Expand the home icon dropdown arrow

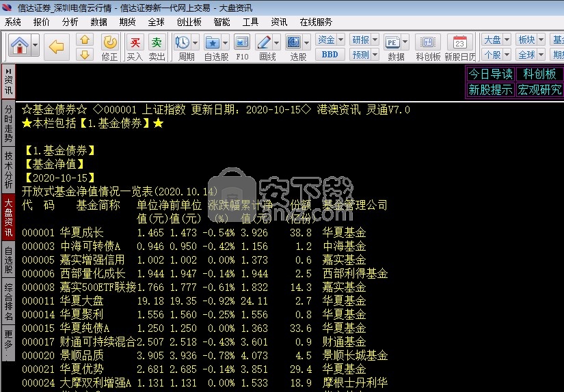coord(35,45)
